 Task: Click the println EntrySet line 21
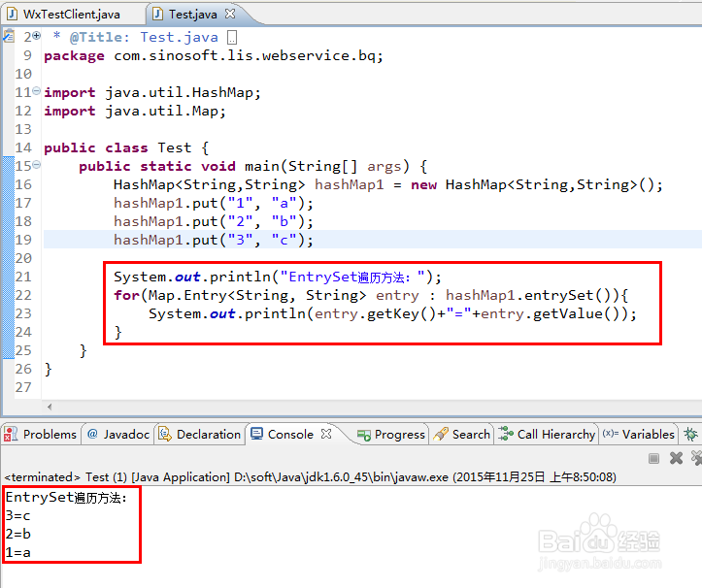pyautogui.click(x=278, y=277)
